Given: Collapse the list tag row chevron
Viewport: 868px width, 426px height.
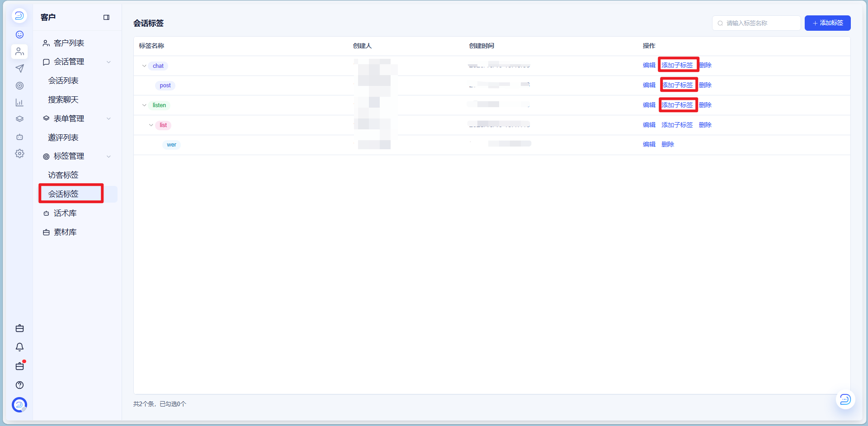Looking at the screenshot, I should click(151, 125).
